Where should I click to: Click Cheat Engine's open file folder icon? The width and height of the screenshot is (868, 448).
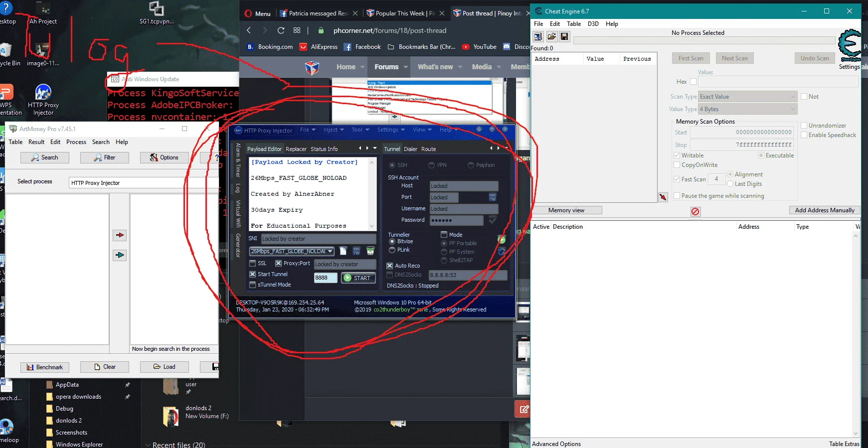pyautogui.click(x=551, y=36)
